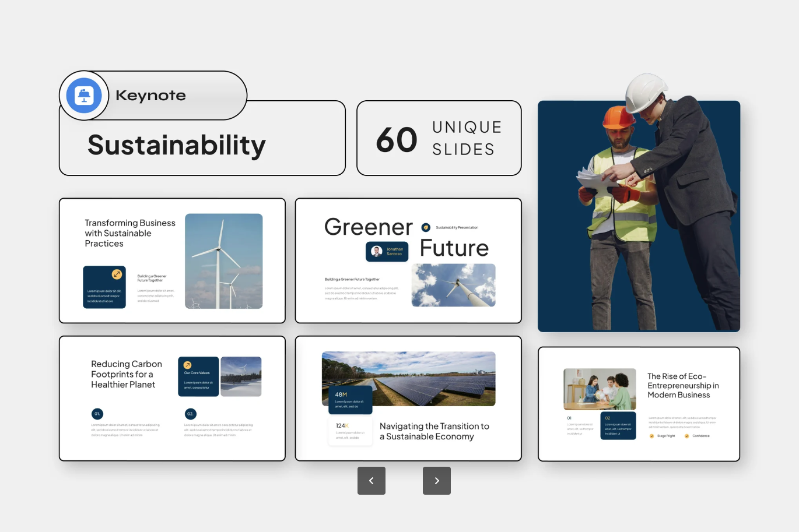Click the leaf icon beside Sustainability Presentation
Viewport: 799px width, 532px height.
tap(426, 227)
